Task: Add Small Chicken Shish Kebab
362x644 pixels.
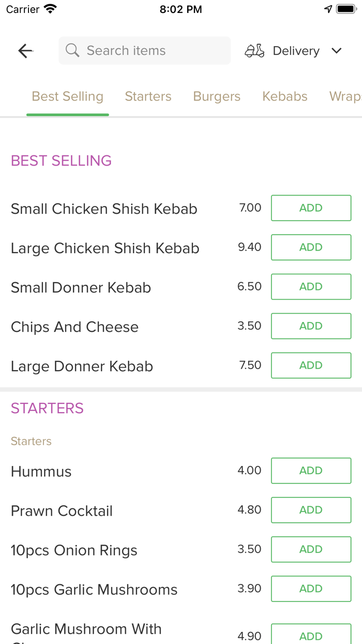Action: [x=311, y=208]
